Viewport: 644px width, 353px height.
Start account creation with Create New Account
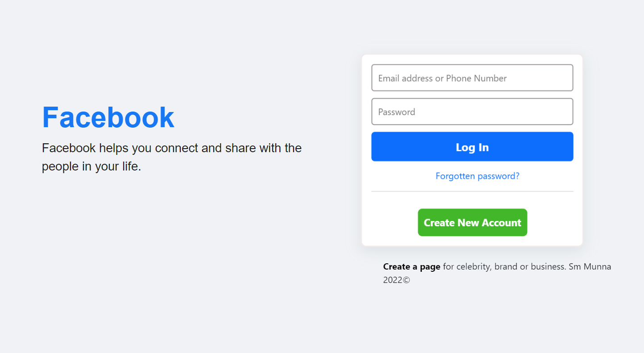[x=472, y=222]
